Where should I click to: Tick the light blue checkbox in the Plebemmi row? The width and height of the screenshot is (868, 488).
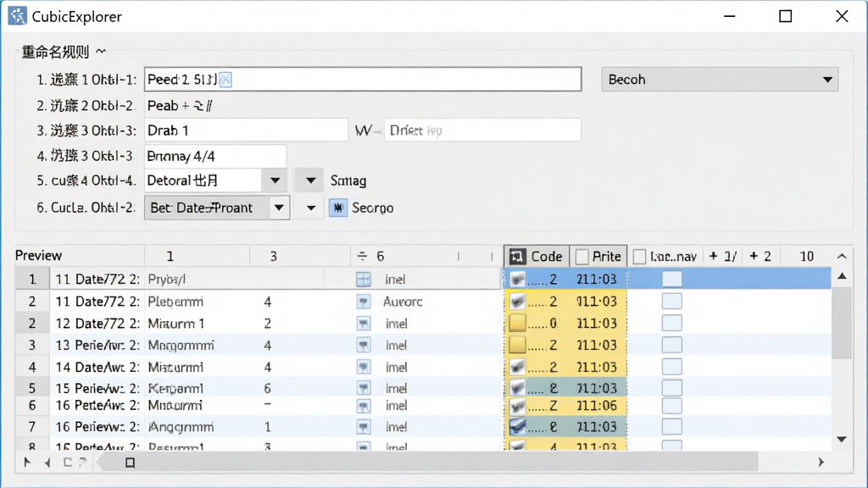click(671, 301)
